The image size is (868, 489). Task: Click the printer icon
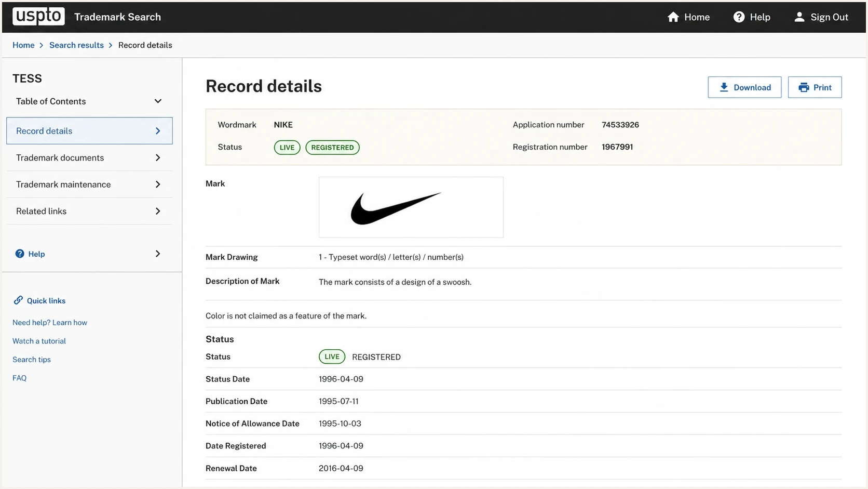tap(804, 87)
